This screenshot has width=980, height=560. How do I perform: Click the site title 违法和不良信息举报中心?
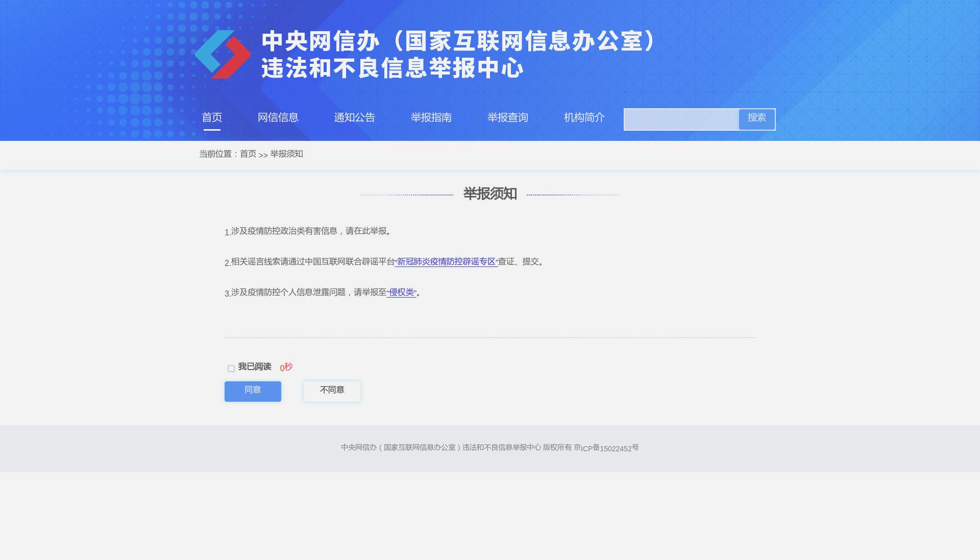(x=393, y=68)
